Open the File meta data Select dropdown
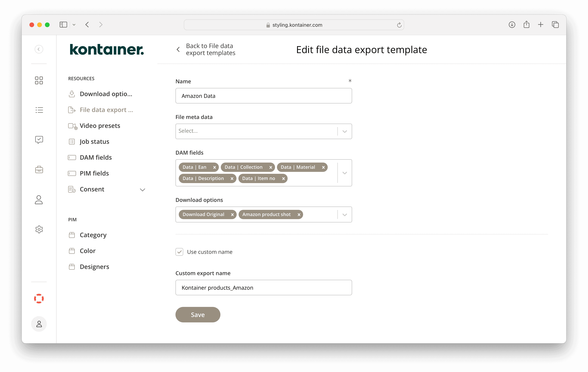This screenshot has height=372, width=588. 263,131
